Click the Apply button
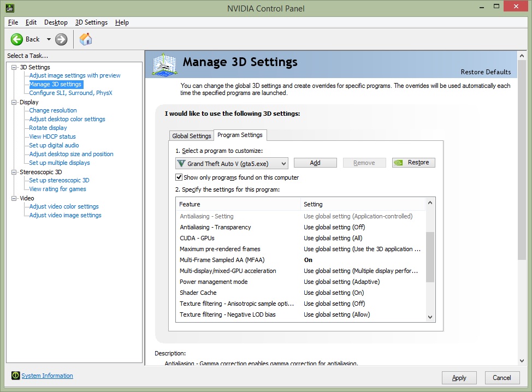The width and height of the screenshot is (532, 392). coord(459,378)
